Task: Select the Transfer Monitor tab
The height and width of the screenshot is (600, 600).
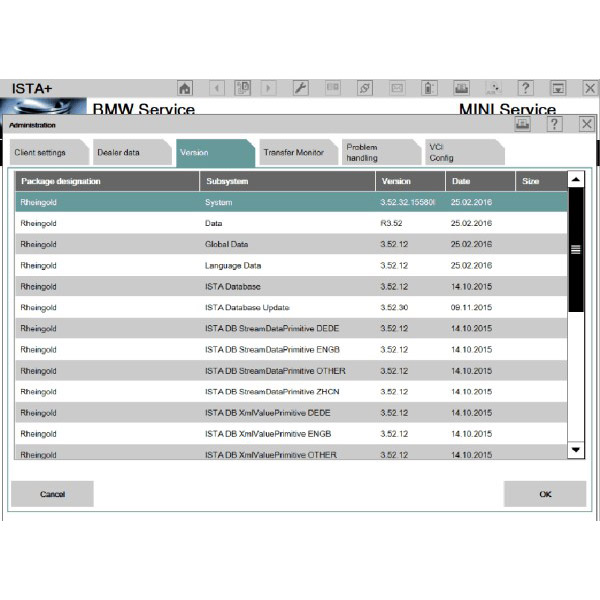Action: pyautogui.click(x=293, y=153)
